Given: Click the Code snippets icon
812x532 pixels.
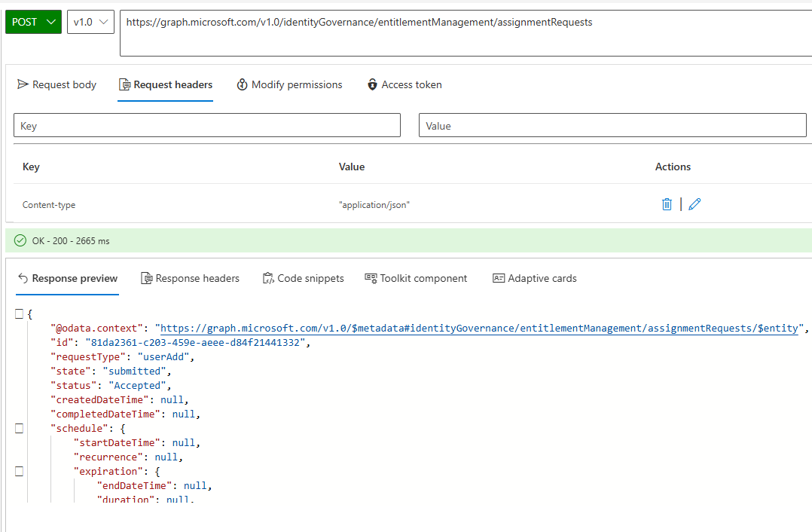Looking at the screenshot, I should 268,278.
